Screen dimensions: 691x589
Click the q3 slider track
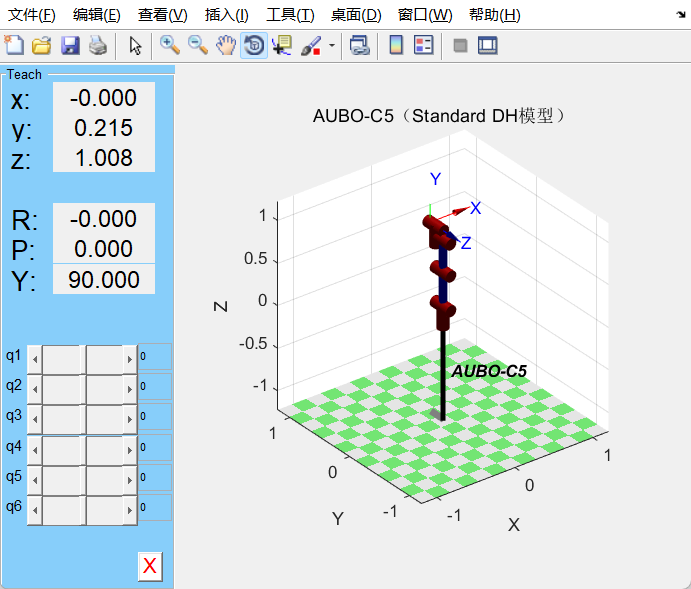[x=82, y=419]
